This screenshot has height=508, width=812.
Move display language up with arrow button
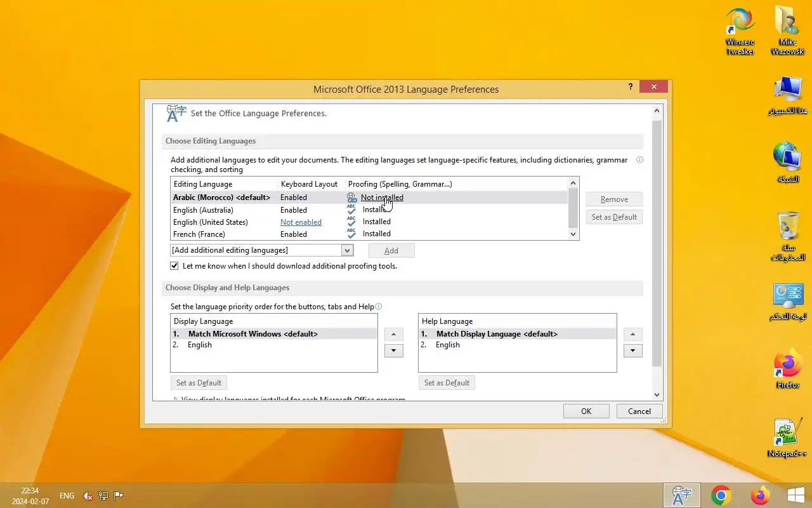click(x=394, y=335)
